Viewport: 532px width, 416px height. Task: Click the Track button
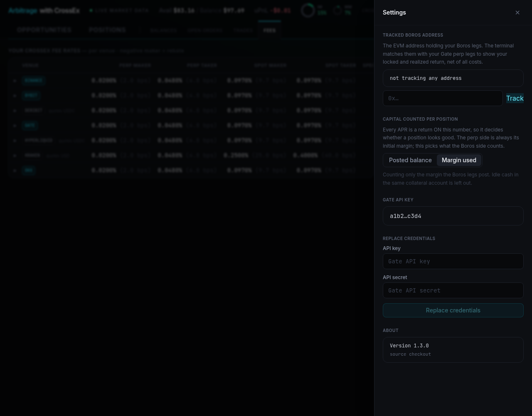tap(515, 98)
